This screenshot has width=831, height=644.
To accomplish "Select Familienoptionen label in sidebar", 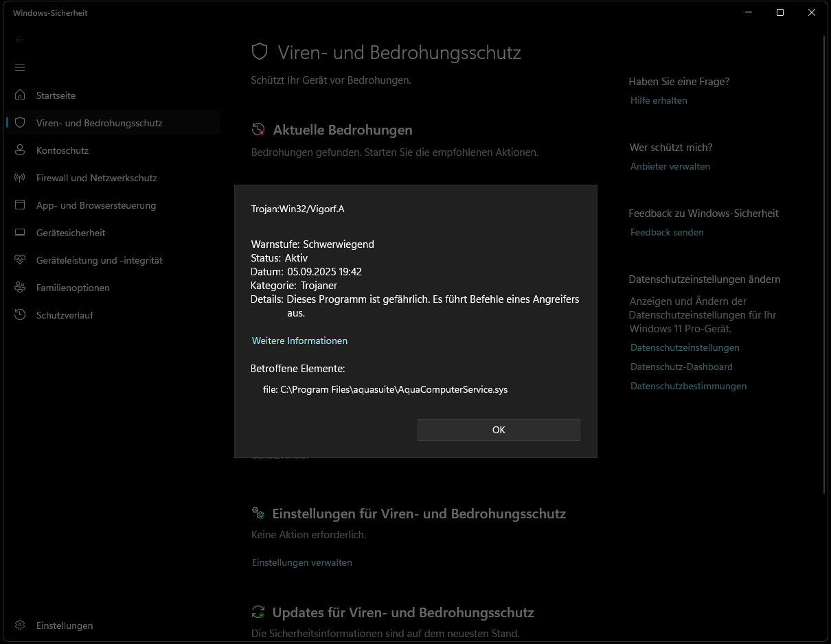I will coord(73,288).
